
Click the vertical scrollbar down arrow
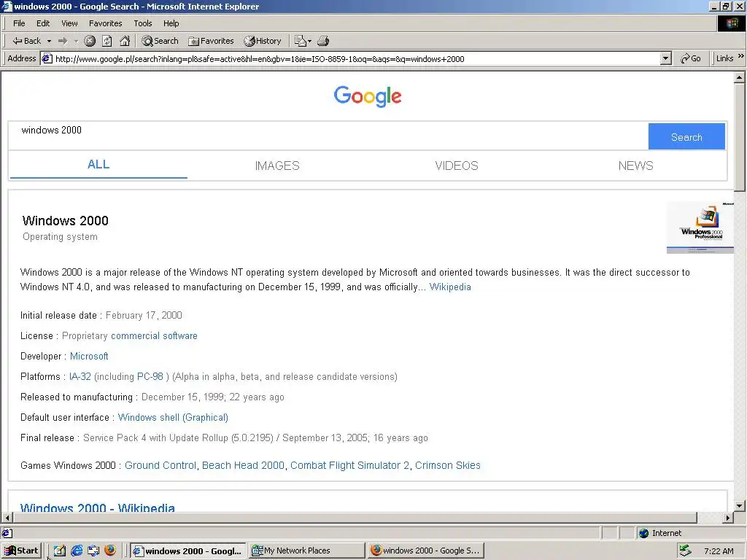tap(740, 506)
